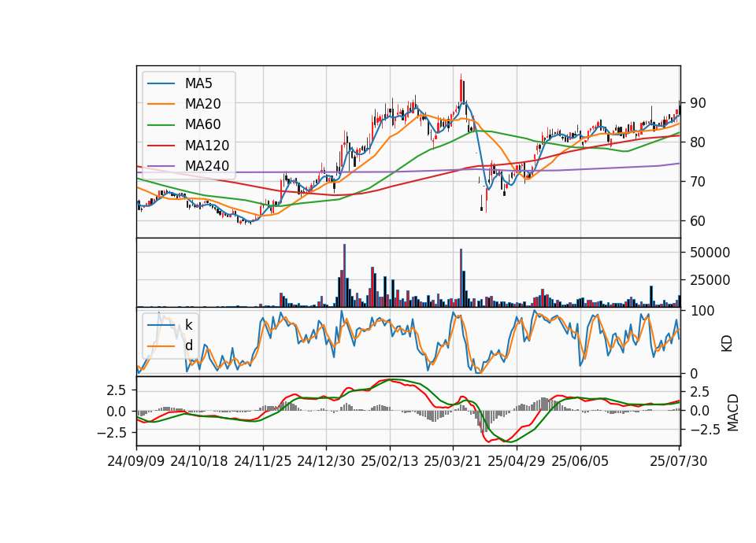Click the k label in KD legend
756x543 pixels.
point(188,325)
